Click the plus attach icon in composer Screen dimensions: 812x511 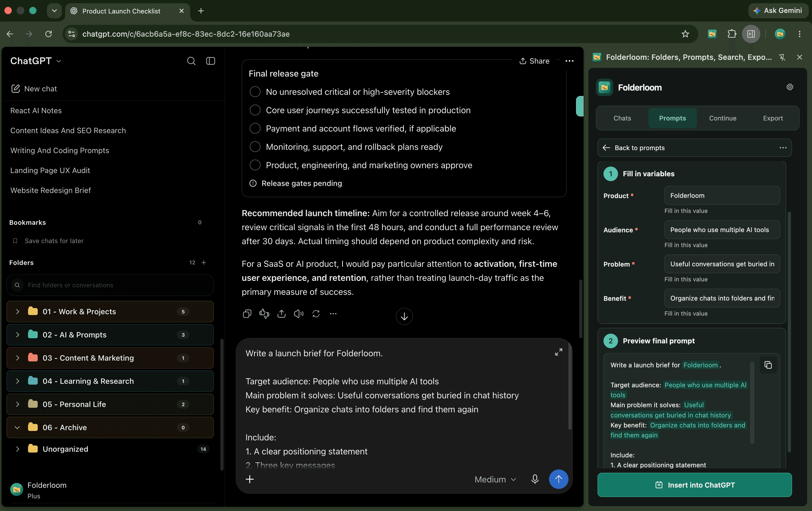(x=249, y=479)
